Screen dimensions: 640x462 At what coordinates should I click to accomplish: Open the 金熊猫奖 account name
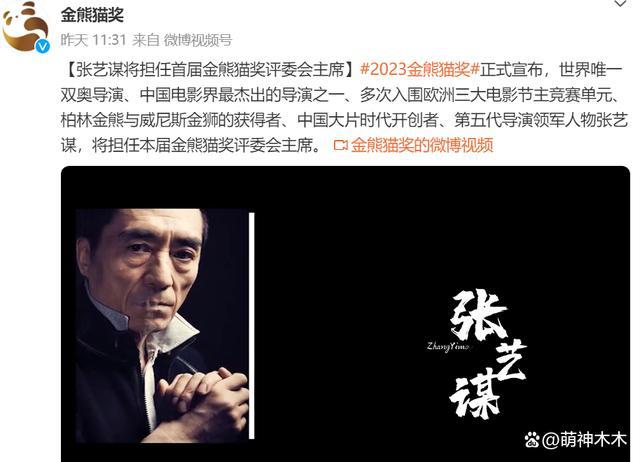click(x=92, y=16)
